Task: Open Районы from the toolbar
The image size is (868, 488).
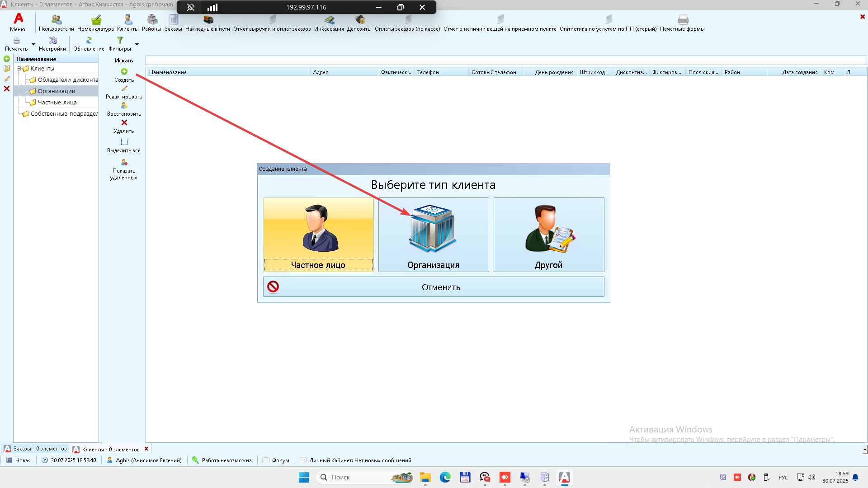Action: click(x=151, y=23)
